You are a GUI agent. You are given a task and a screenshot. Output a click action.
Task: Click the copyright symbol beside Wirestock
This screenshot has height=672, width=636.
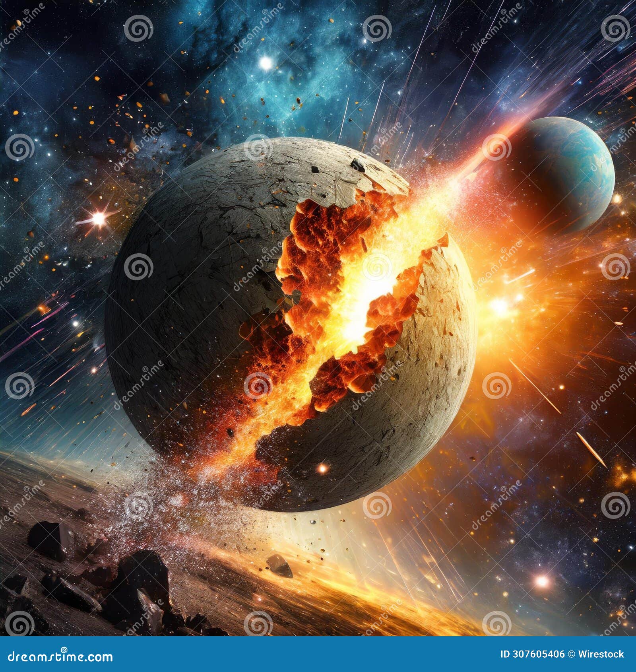(571, 653)
